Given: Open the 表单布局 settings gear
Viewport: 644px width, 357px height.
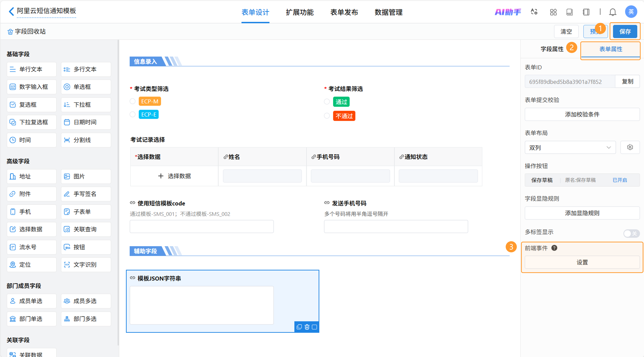Looking at the screenshot, I should click(x=630, y=147).
